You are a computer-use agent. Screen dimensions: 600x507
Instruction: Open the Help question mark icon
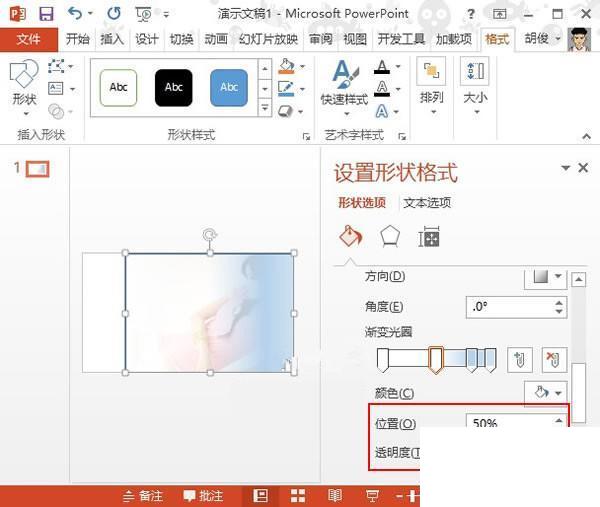click(471, 15)
